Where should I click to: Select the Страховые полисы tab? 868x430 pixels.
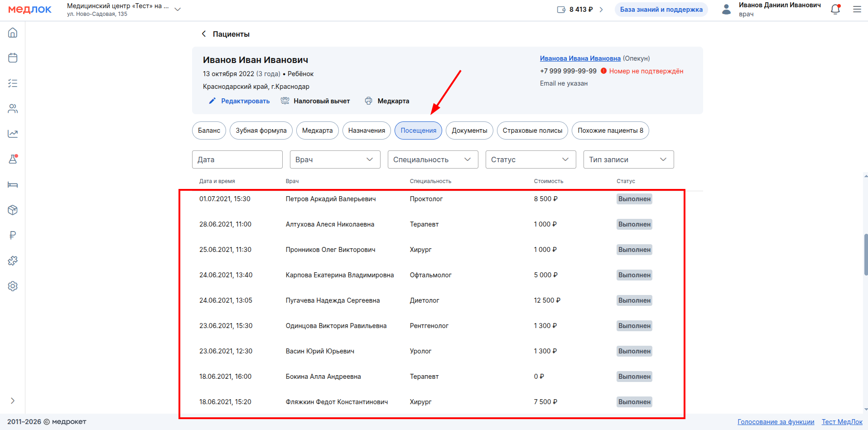[x=532, y=130]
